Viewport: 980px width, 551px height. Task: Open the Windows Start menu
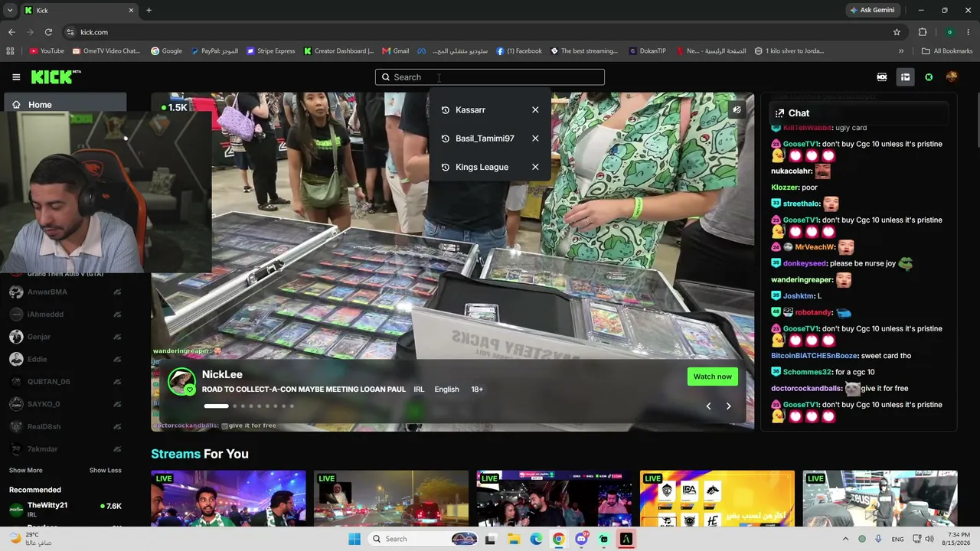click(354, 539)
